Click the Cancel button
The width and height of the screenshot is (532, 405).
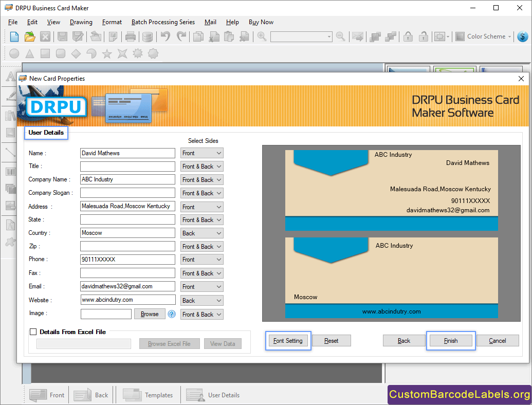pyautogui.click(x=498, y=341)
